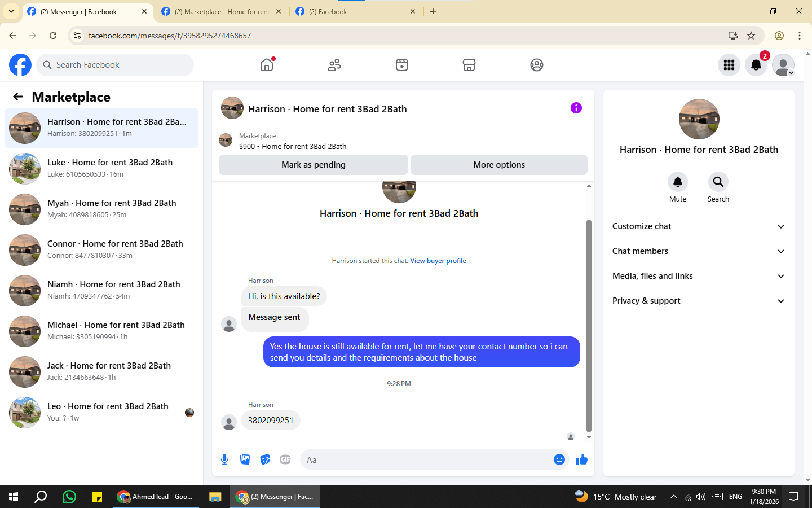
Task: Open the View buyer profile link
Action: click(x=438, y=261)
